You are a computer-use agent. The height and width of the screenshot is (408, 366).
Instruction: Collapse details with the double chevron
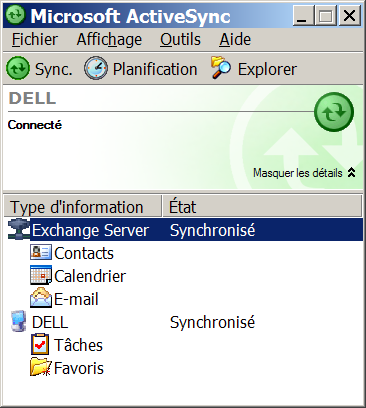coord(351,173)
